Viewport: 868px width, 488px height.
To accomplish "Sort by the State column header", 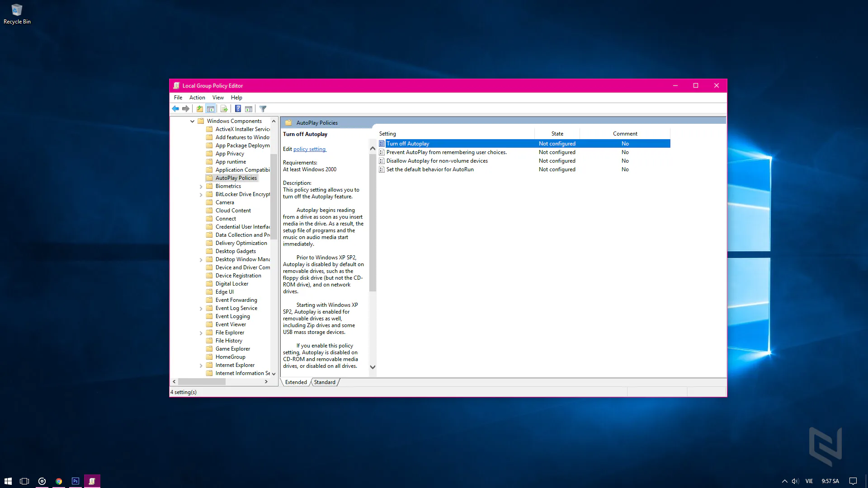I will [557, 134].
